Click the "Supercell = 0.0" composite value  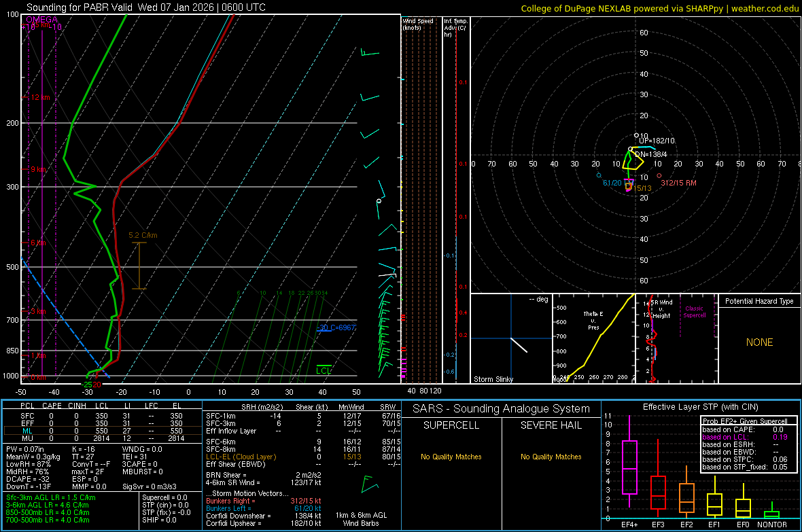click(164, 497)
